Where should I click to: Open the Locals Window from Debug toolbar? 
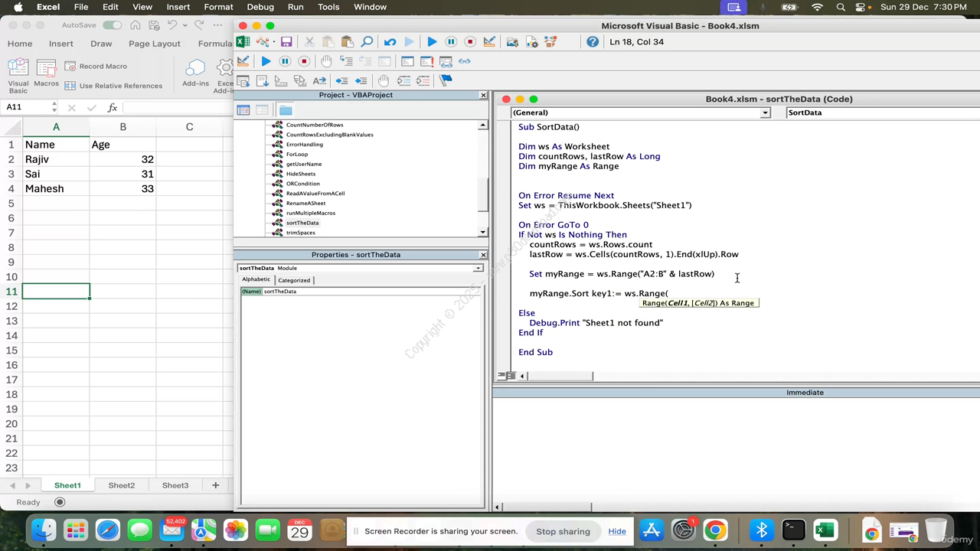[407, 61]
